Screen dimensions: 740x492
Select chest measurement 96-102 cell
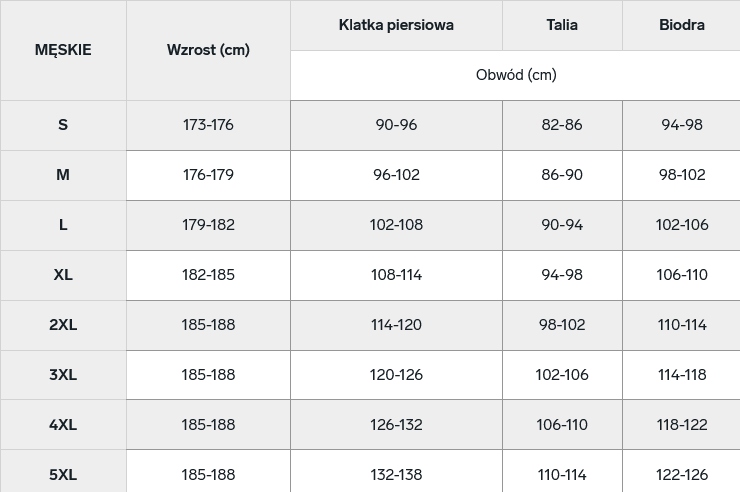(396, 175)
